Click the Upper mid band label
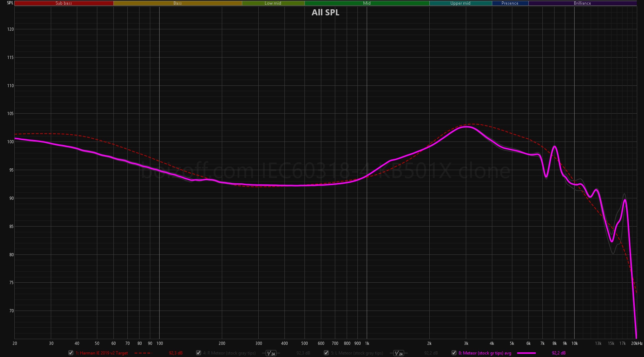644x357 pixels. point(460,3)
